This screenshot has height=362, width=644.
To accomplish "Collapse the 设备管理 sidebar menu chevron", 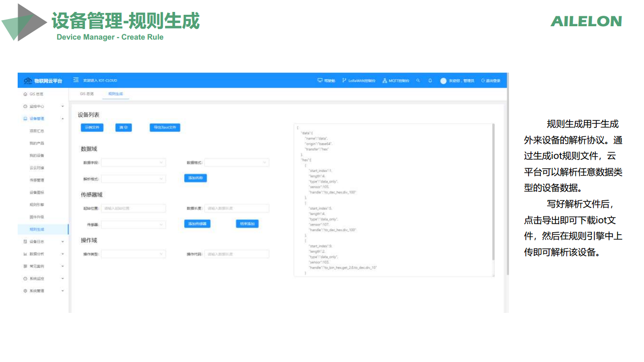I will point(62,119).
